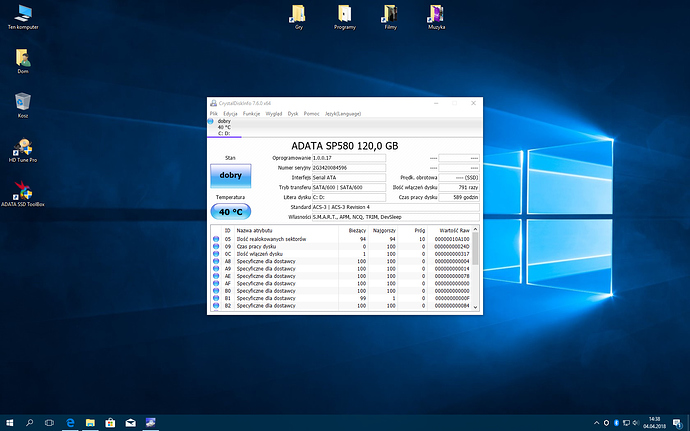Open the Action Center notifications icon
Screen dimensions: 690x431
(677, 423)
